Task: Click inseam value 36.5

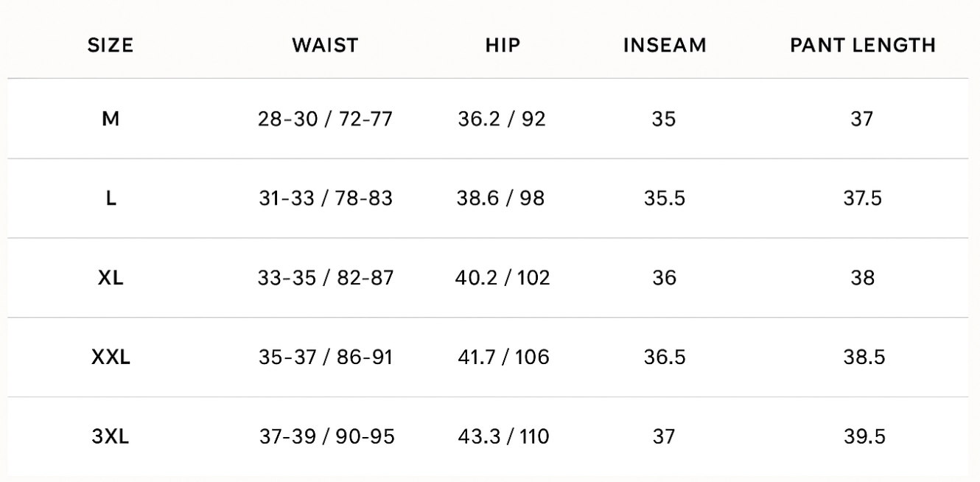Action: [x=665, y=357]
